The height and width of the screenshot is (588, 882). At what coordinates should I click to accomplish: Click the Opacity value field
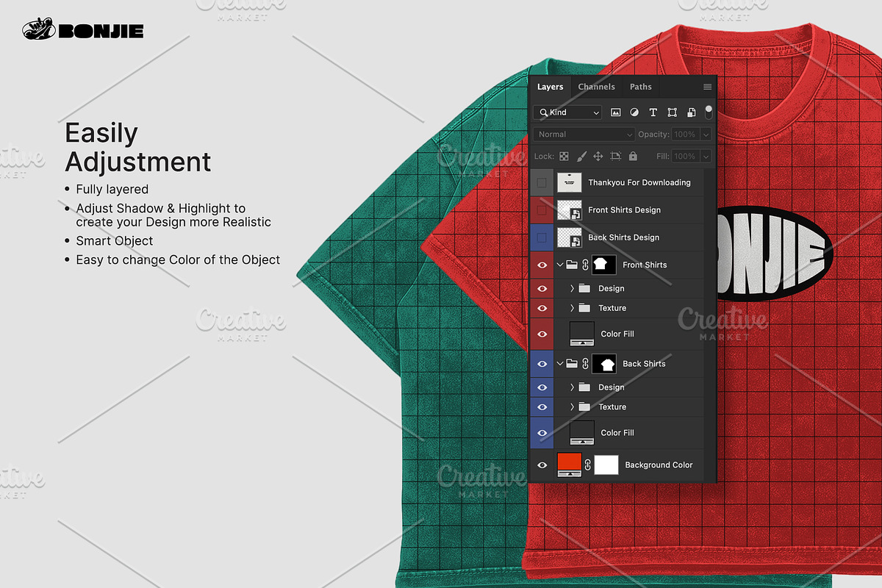coord(685,135)
